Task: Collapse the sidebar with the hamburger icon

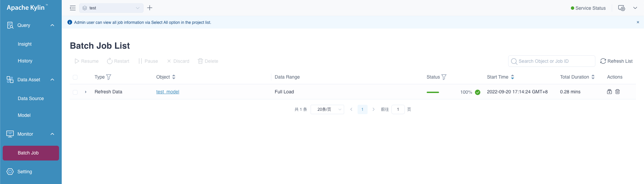Action: (x=72, y=8)
